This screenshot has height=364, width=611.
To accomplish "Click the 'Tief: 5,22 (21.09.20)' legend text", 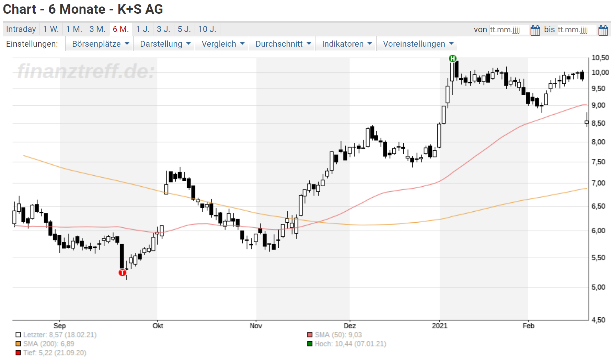I will tap(55, 353).
